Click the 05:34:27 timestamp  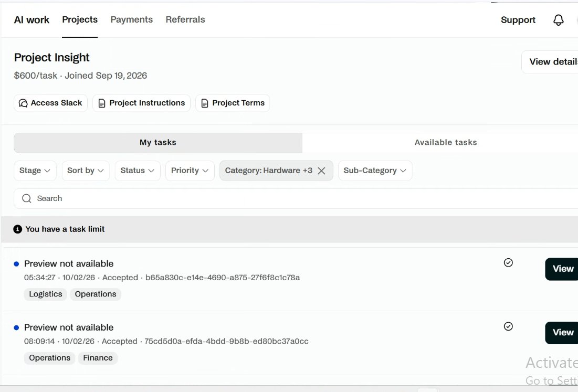40,278
